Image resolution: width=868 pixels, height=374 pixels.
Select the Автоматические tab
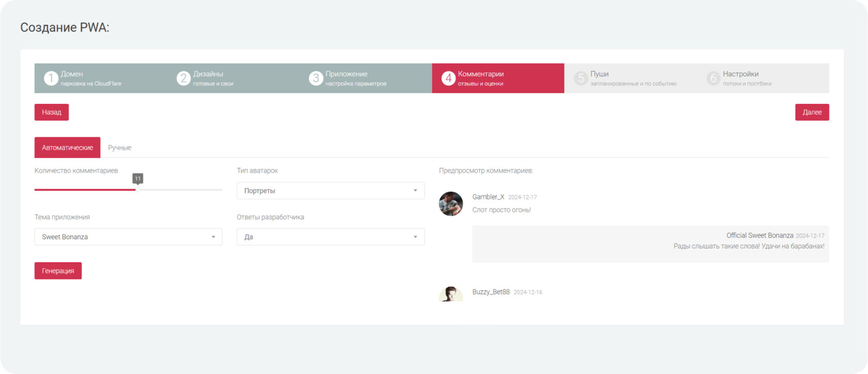click(67, 148)
